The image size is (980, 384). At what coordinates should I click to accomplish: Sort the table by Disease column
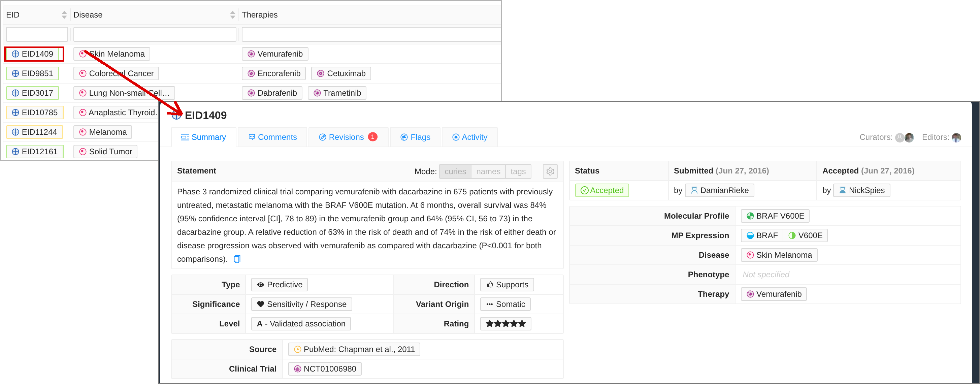click(x=232, y=15)
